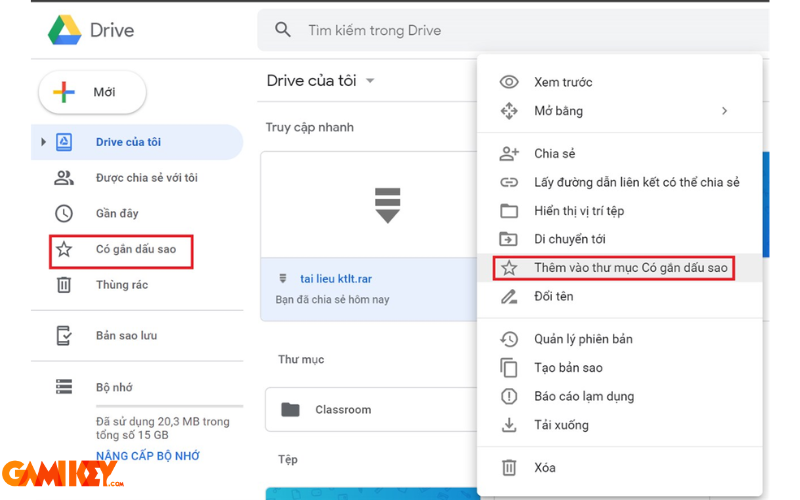
Task: Click the copy duplicate icon
Action: click(509, 368)
